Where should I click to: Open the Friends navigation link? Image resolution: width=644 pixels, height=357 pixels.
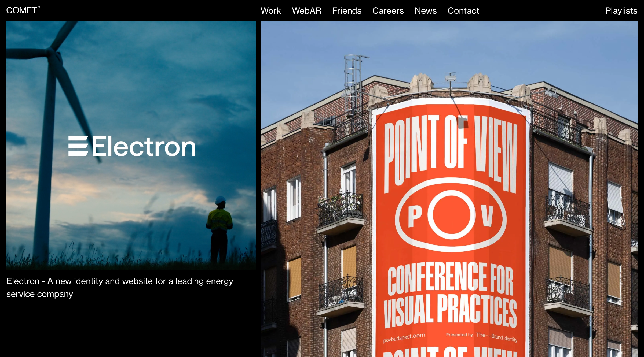346,11
